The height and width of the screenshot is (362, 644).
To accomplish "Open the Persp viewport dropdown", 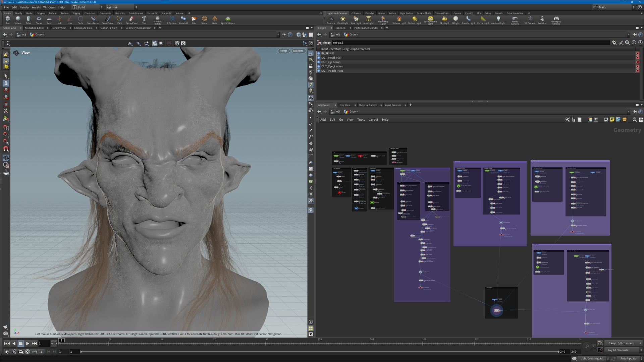I will (283, 51).
